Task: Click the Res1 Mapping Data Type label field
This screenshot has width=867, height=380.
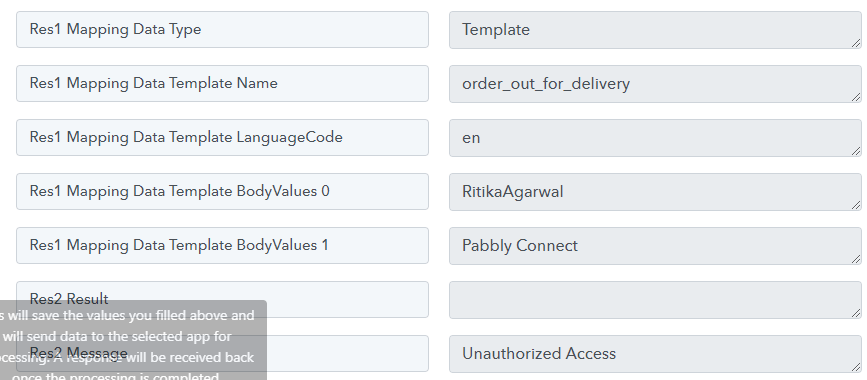Action: pos(222,29)
